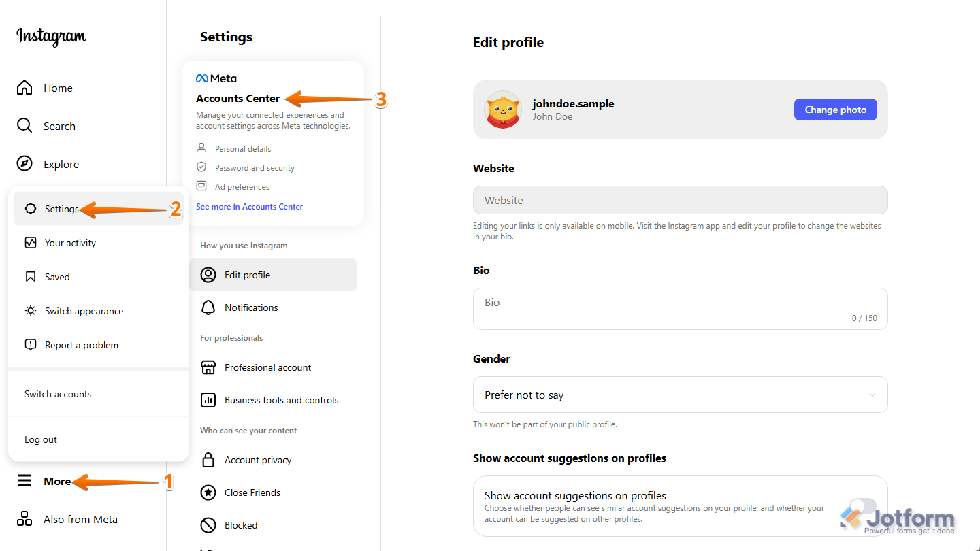The image size is (980, 551).
Task: Select Your activity from the menu
Action: (x=69, y=242)
